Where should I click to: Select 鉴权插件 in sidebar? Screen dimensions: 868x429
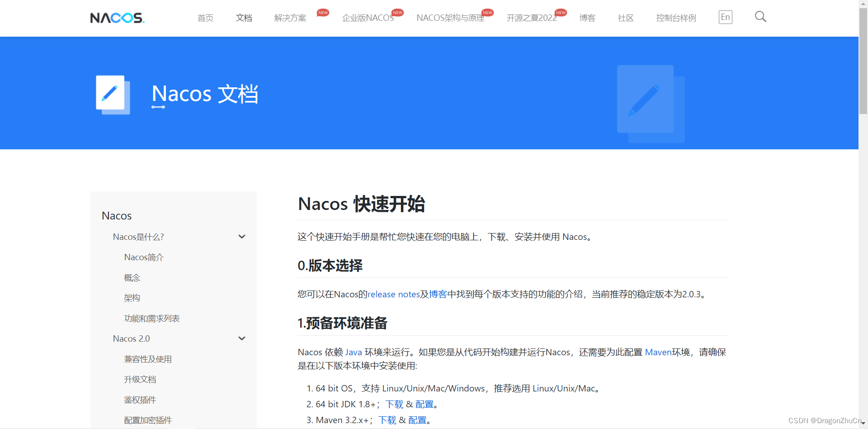coord(140,400)
